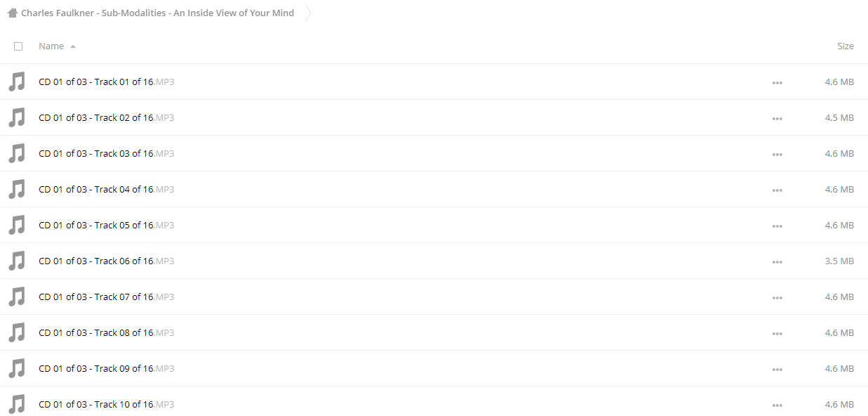Sort files by the Name column
The image size is (868, 416).
pos(51,46)
